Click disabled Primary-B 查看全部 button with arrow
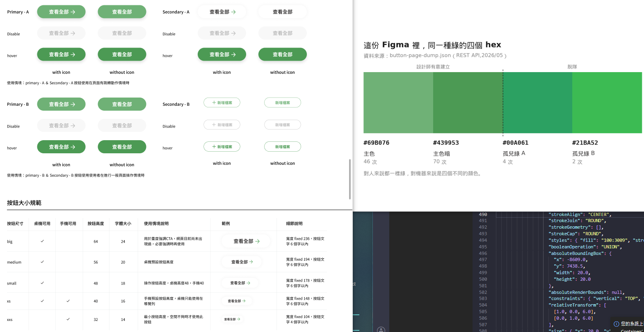The image size is (644, 332). pyautogui.click(x=61, y=125)
